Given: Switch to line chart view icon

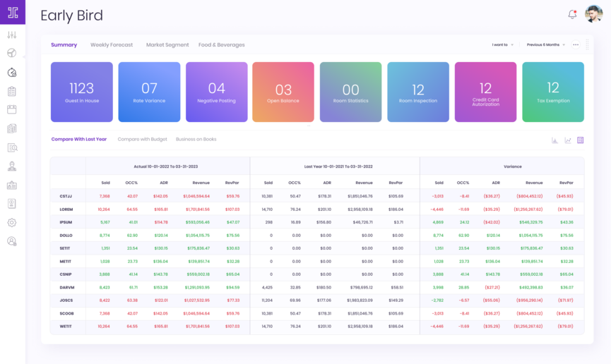Looking at the screenshot, I should coord(567,140).
